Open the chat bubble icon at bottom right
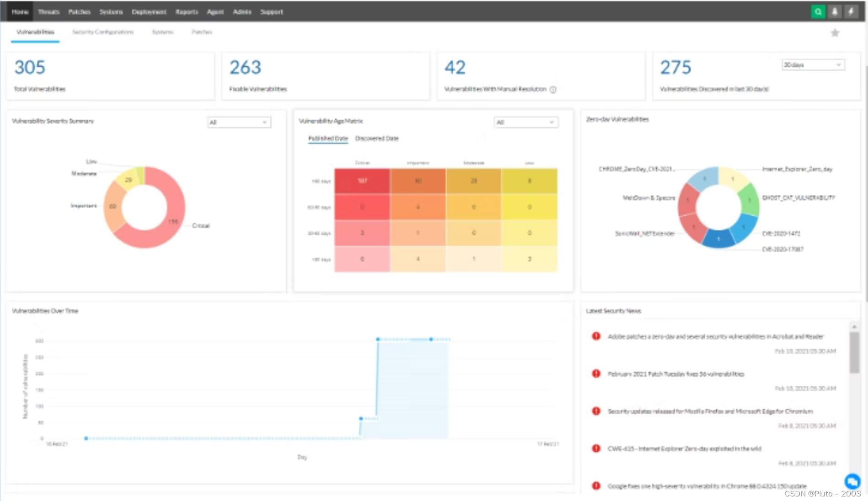This screenshot has width=868, height=501. (852, 481)
